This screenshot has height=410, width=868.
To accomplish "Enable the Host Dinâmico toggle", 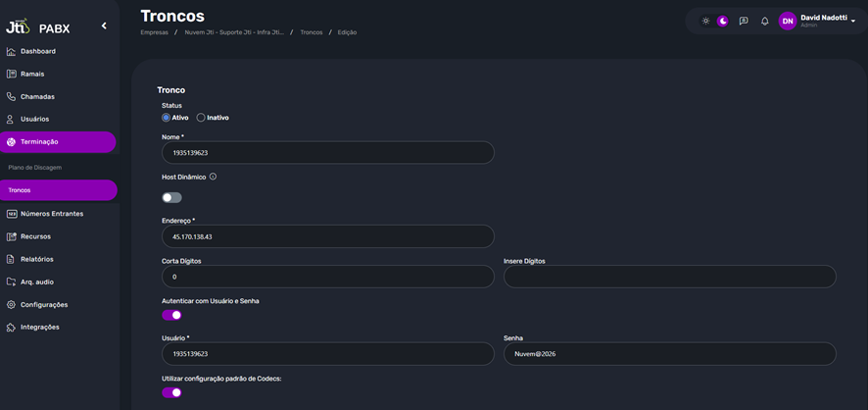I will tap(171, 197).
